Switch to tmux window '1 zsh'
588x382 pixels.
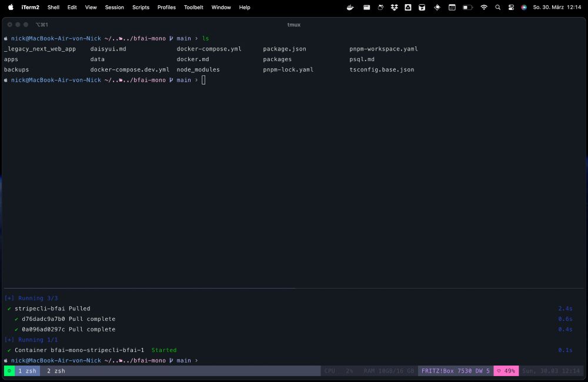pyautogui.click(x=28, y=371)
